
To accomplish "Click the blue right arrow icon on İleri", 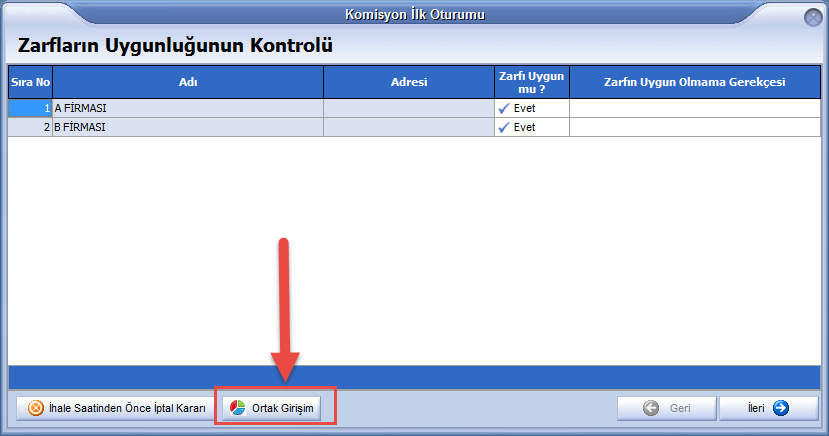I will (781, 408).
